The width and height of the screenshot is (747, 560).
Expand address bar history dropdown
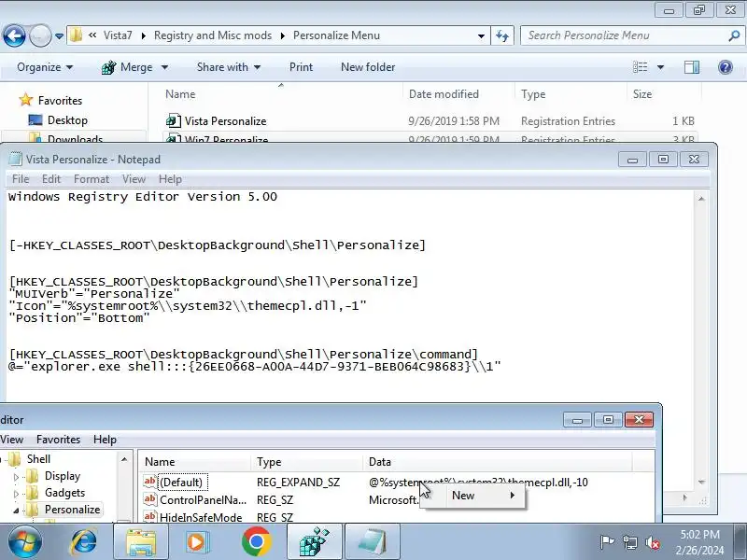coord(481,36)
